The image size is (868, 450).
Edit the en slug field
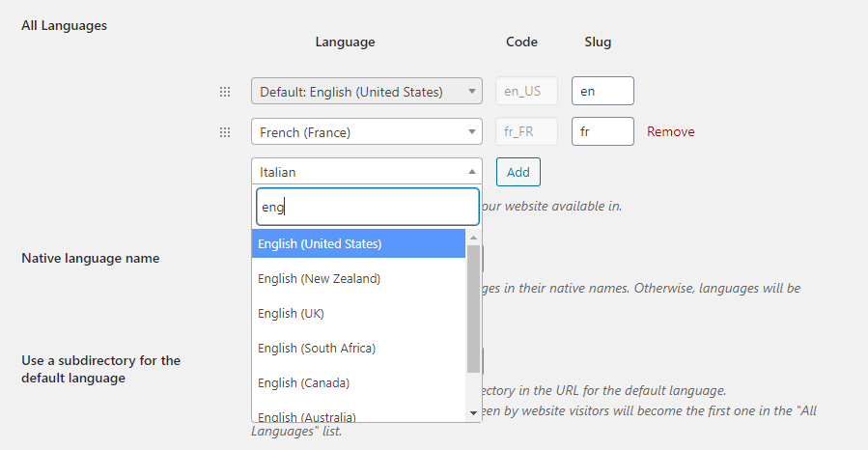click(602, 91)
